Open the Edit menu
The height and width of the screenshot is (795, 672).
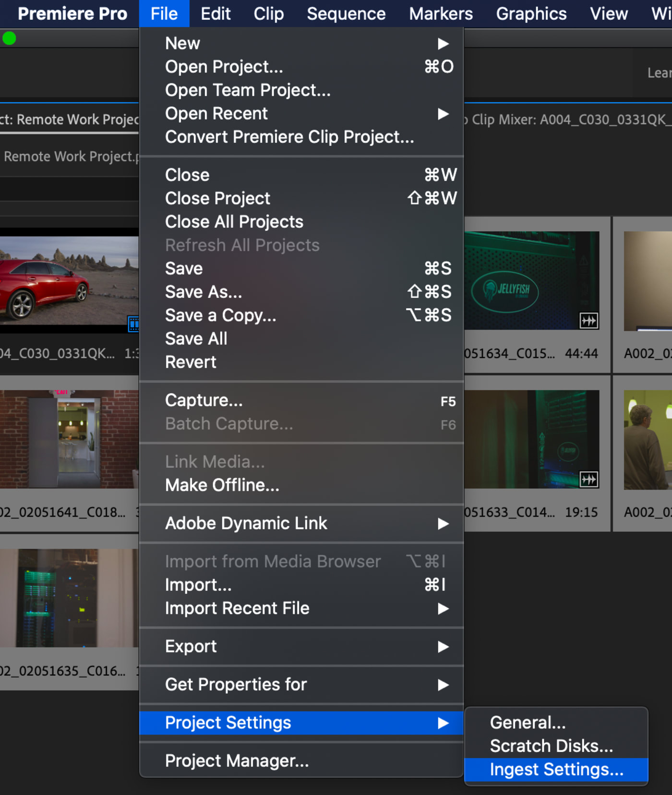coord(216,13)
